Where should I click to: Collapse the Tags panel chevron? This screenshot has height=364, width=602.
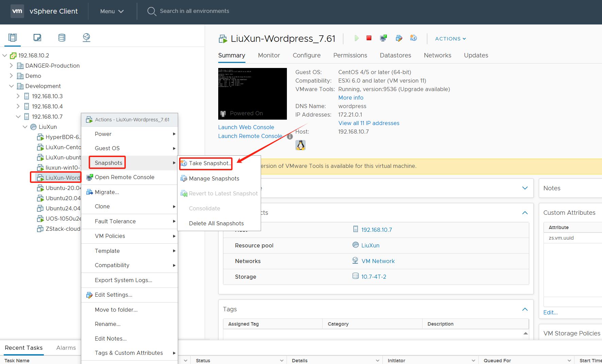point(525,309)
